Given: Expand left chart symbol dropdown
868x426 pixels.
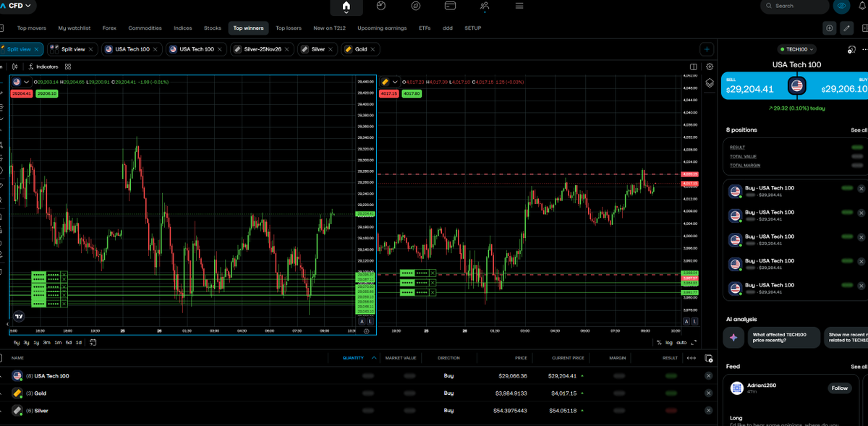Looking at the screenshot, I should 27,82.
